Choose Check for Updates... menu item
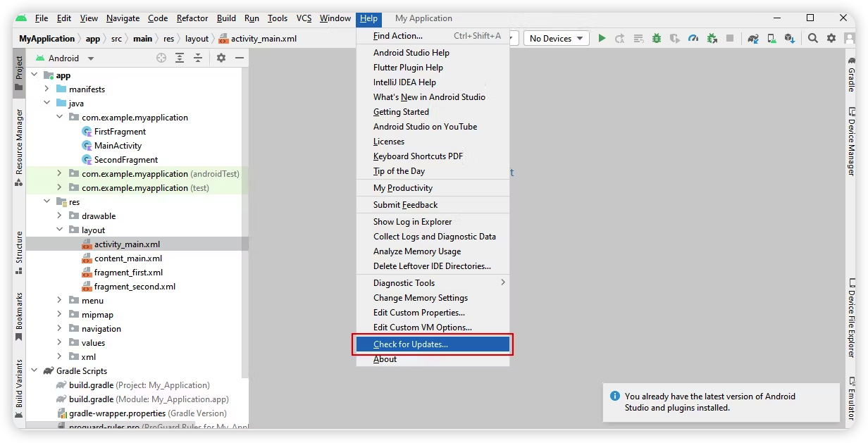This screenshot has height=443, width=868. [x=433, y=344]
